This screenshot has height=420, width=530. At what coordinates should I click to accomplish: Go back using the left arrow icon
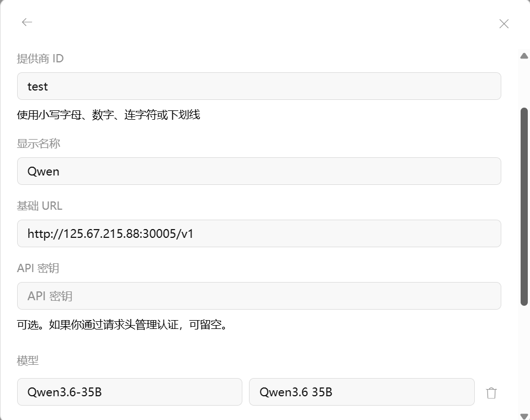click(26, 22)
